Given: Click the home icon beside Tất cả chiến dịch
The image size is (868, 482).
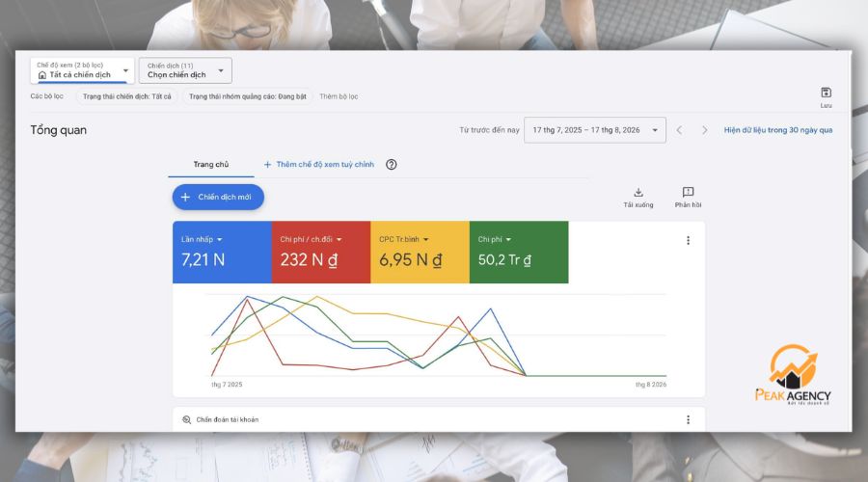Looking at the screenshot, I should pyautogui.click(x=42, y=74).
